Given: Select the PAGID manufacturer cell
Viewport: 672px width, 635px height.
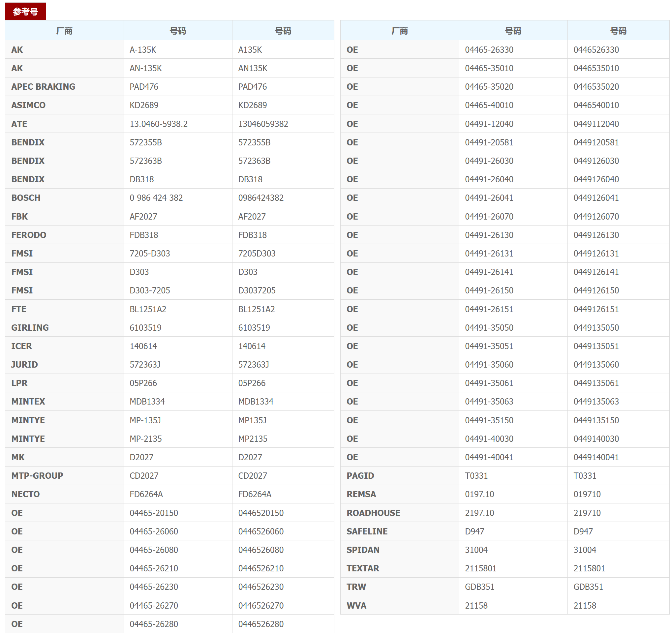Looking at the screenshot, I should (360, 475).
